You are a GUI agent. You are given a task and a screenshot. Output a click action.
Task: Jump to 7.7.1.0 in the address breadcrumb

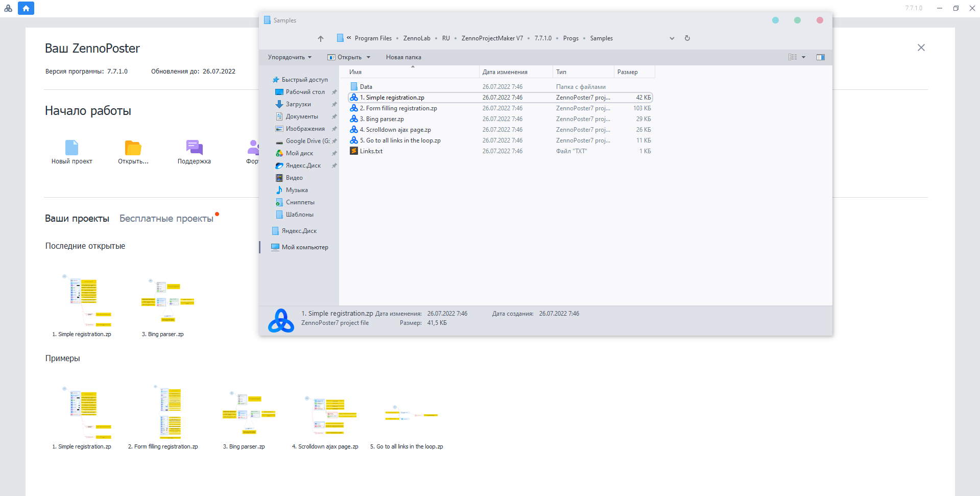[x=543, y=38]
